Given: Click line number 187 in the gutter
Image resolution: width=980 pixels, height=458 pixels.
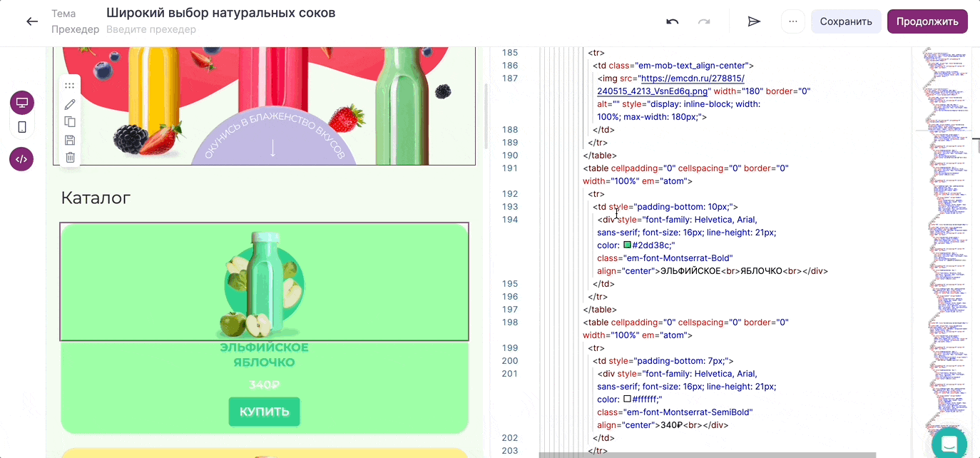Looking at the screenshot, I should click(x=509, y=78).
